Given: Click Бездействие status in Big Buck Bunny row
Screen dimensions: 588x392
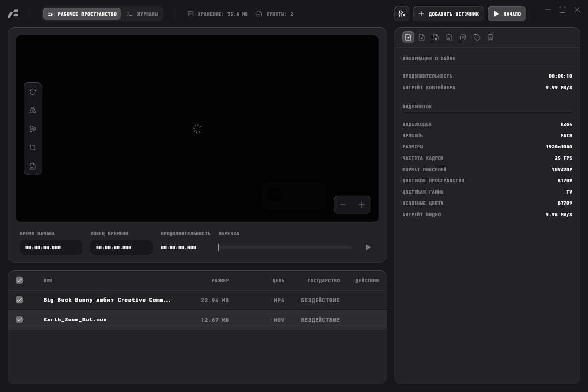Looking at the screenshot, I should [320, 300].
